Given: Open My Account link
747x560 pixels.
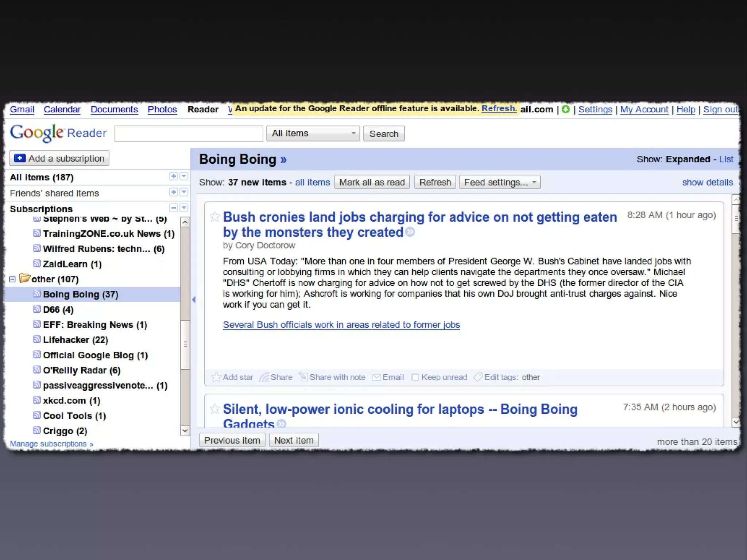Looking at the screenshot, I should coord(644,109).
